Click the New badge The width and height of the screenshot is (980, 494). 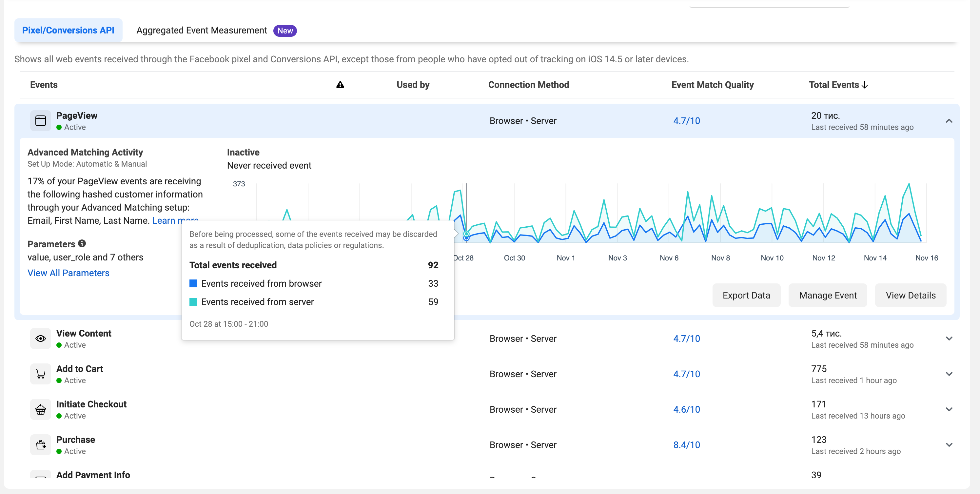tap(285, 31)
